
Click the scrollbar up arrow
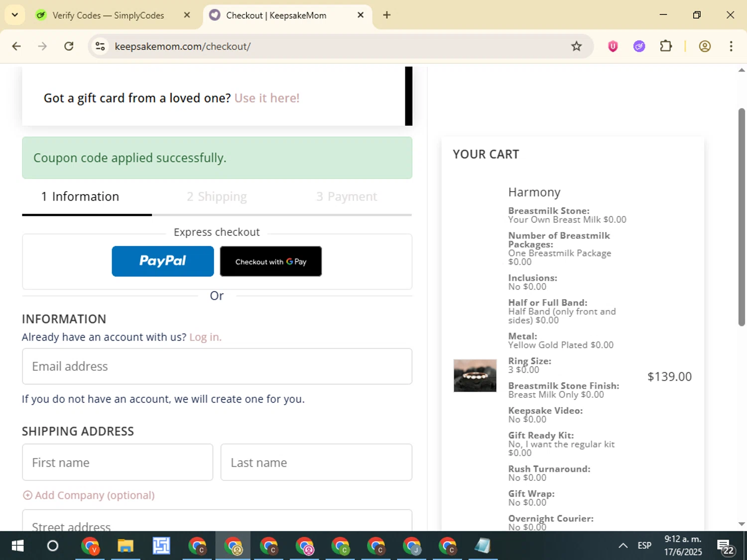(742, 70)
